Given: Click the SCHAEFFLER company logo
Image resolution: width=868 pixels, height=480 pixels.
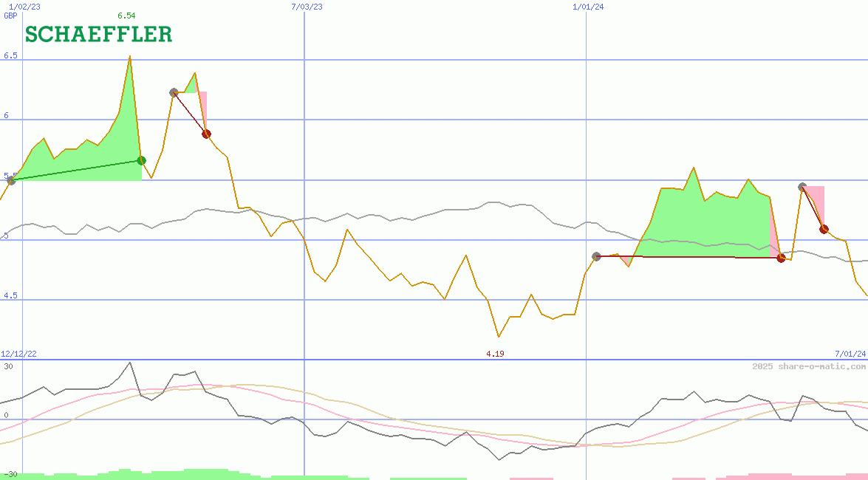Looking at the screenshot, I should coord(98,34).
